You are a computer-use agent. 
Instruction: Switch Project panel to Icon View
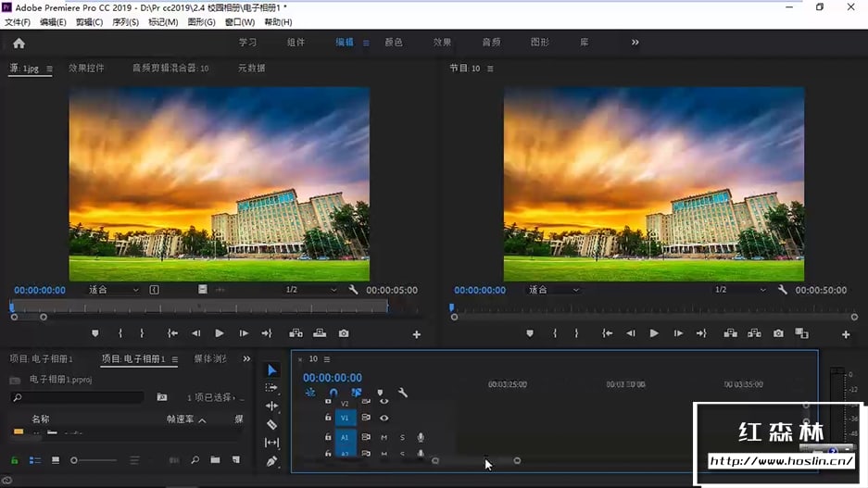click(56, 460)
